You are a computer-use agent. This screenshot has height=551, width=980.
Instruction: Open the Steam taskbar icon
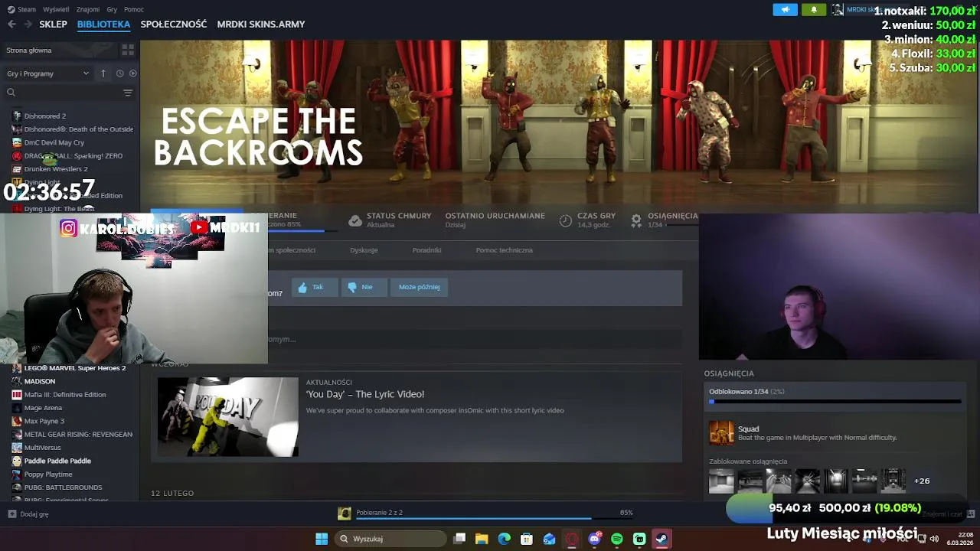point(661,539)
